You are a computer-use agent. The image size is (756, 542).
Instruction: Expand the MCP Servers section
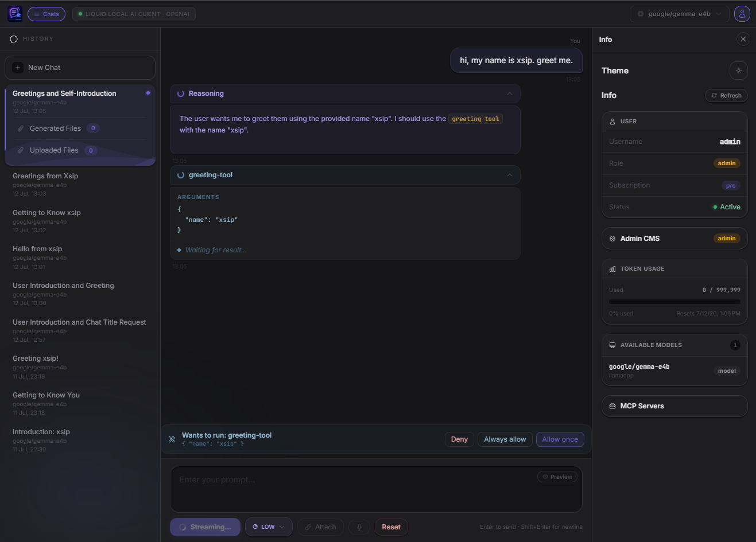coord(674,406)
